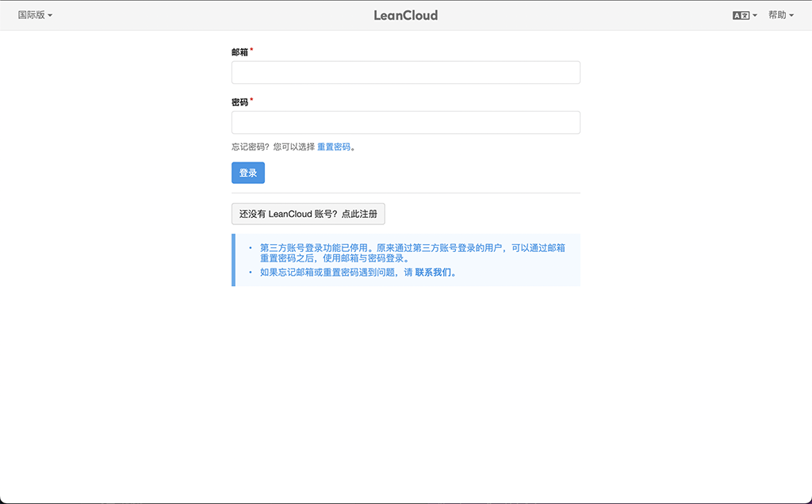812x504 pixels.
Task: Open the 国际版 region dropdown
Action: [35, 15]
